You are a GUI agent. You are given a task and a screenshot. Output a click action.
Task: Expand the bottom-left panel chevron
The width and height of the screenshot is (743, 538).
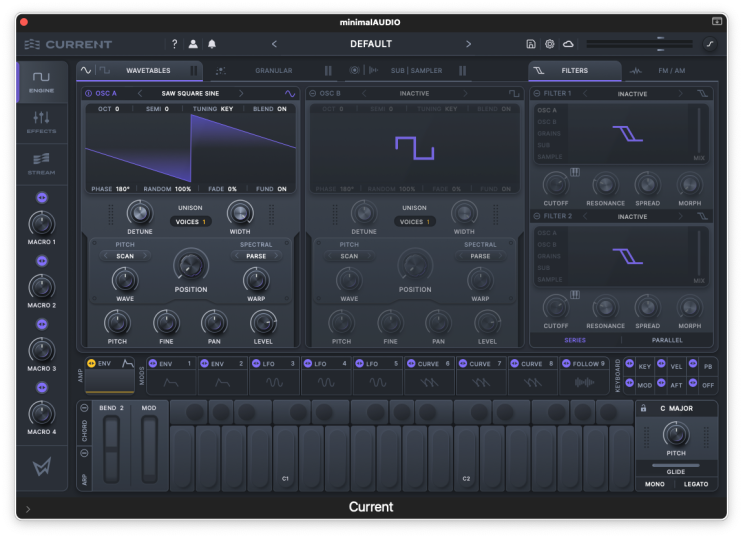tap(28, 509)
